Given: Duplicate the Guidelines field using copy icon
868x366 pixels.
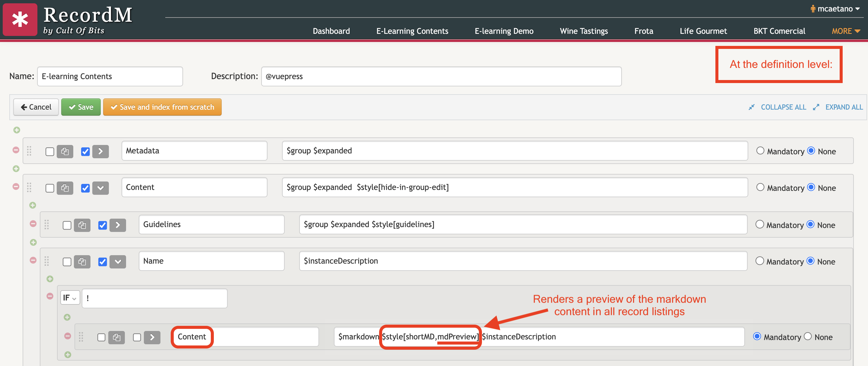Looking at the screenshot, I should [82, 225].
